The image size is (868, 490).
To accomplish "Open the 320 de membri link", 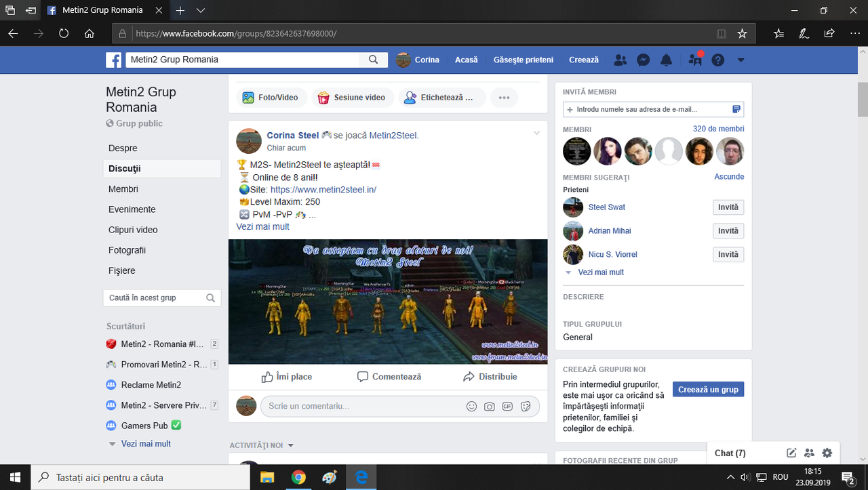I will click(718, 129).
